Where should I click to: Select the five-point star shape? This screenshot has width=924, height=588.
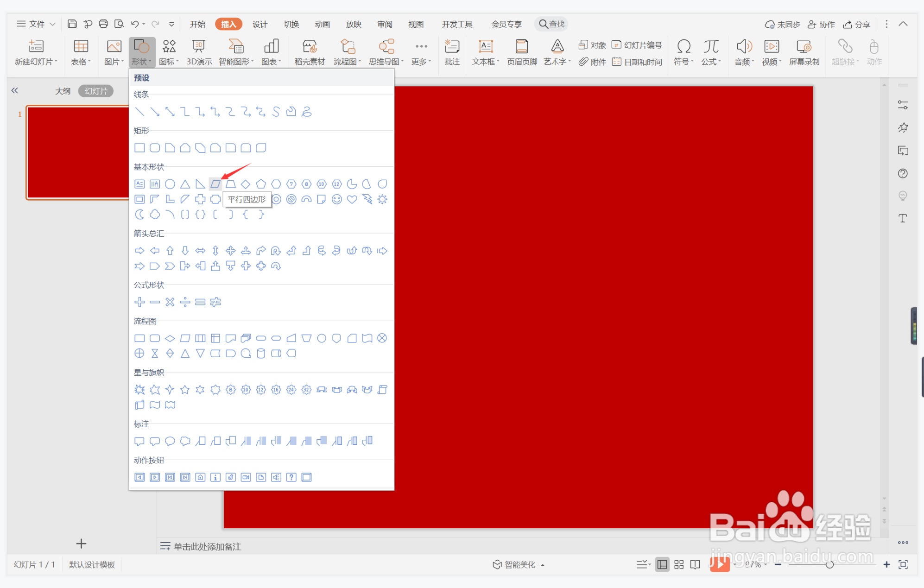185,390
